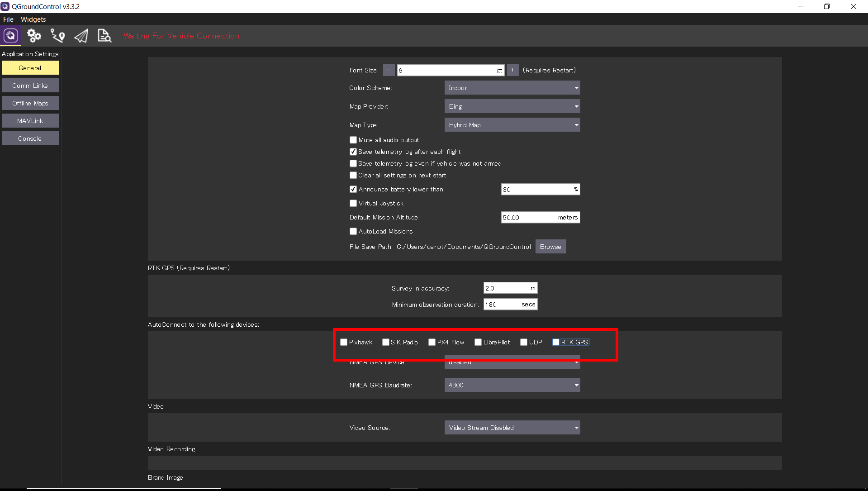
Task: Expand the Map Provider dropdown
Action: point(512,106)
